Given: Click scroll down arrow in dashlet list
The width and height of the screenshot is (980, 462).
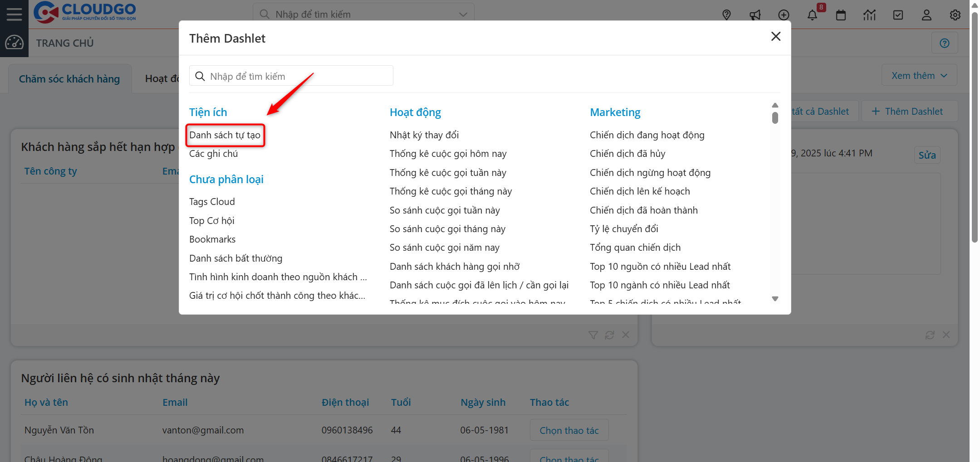Looking at the screenshot, I should (775, 298).
